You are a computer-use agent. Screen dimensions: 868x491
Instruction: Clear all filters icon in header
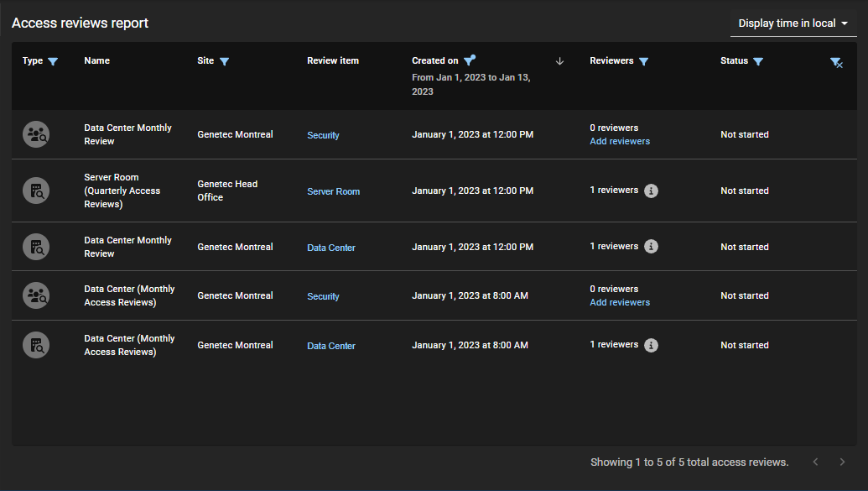835,62
